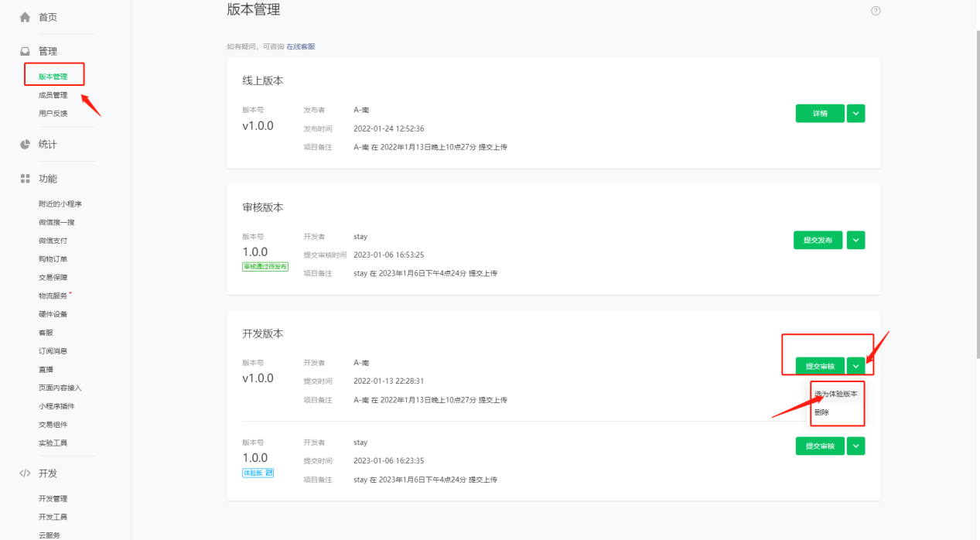Click the QR code icon on 体验版 tag

pyautogui.click(x=268, y=473)
